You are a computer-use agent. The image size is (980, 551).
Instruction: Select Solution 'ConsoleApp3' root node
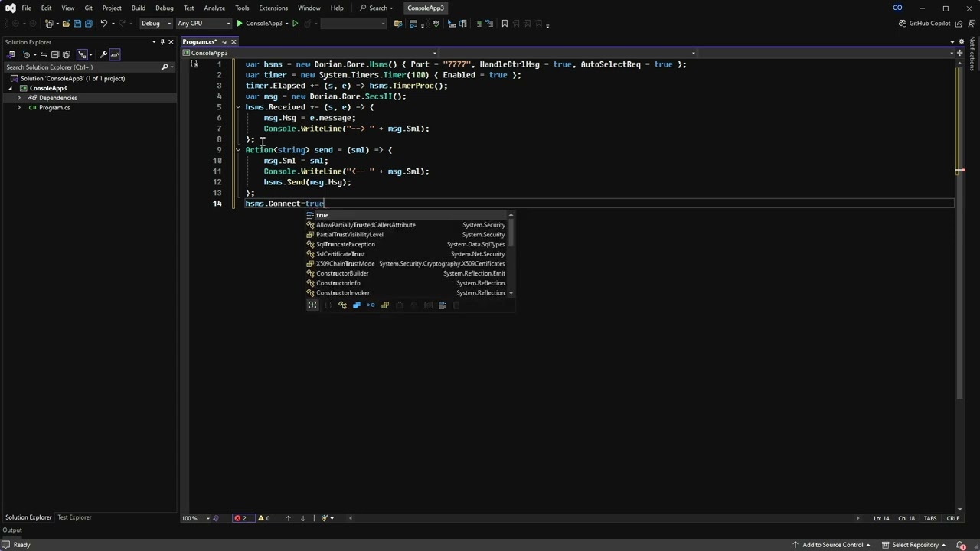tap(73, 78)
